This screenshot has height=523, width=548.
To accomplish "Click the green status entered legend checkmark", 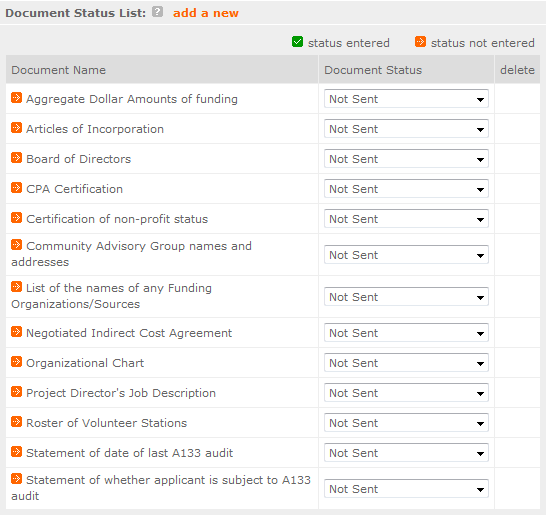I will pyautogui.click(x=297, y=42).
